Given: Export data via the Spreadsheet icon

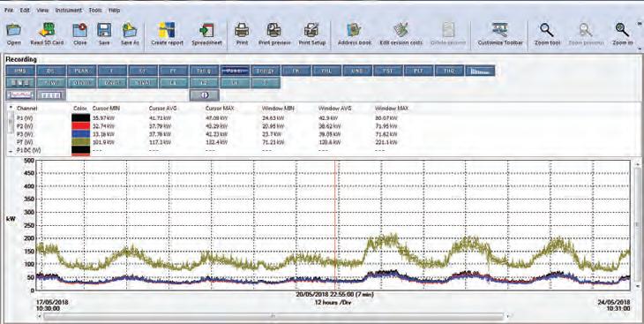Looking at the screenshot, I should point(206,31).
